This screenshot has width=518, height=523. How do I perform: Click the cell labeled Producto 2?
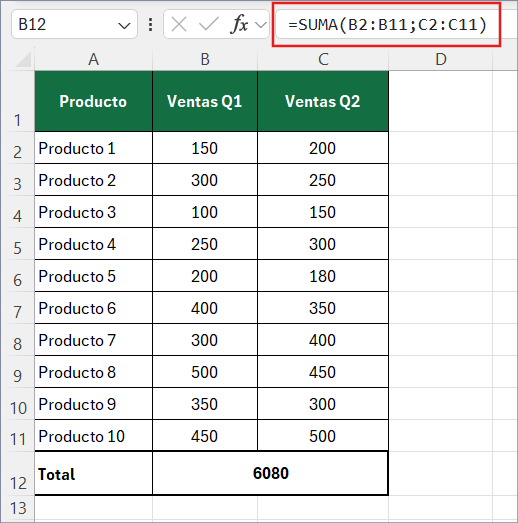click(x=93, y=180)
